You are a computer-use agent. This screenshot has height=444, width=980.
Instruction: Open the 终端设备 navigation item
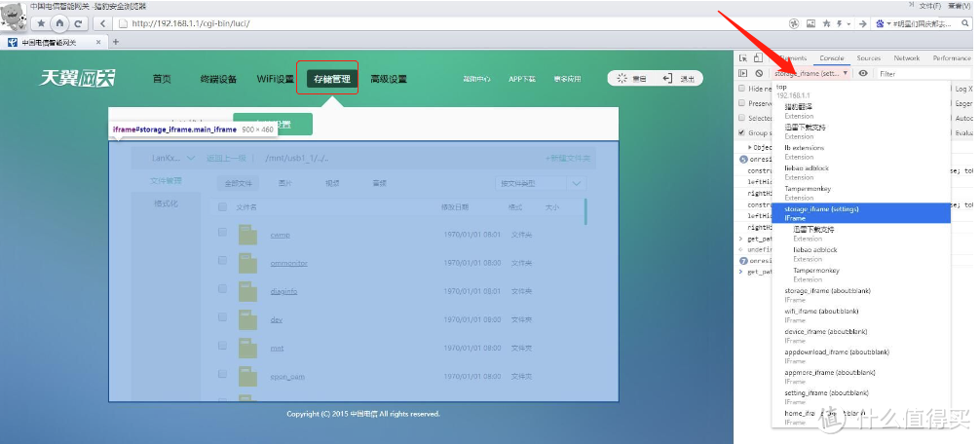pos(219,79)
